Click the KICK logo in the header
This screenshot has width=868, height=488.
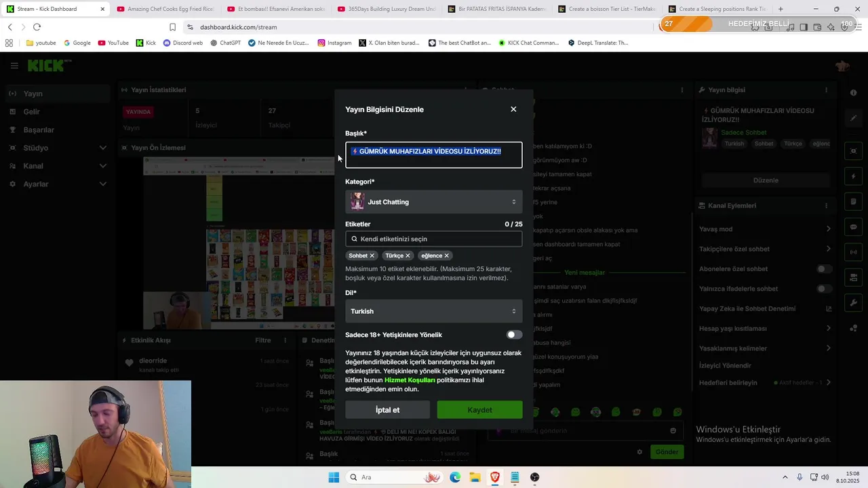49,66
